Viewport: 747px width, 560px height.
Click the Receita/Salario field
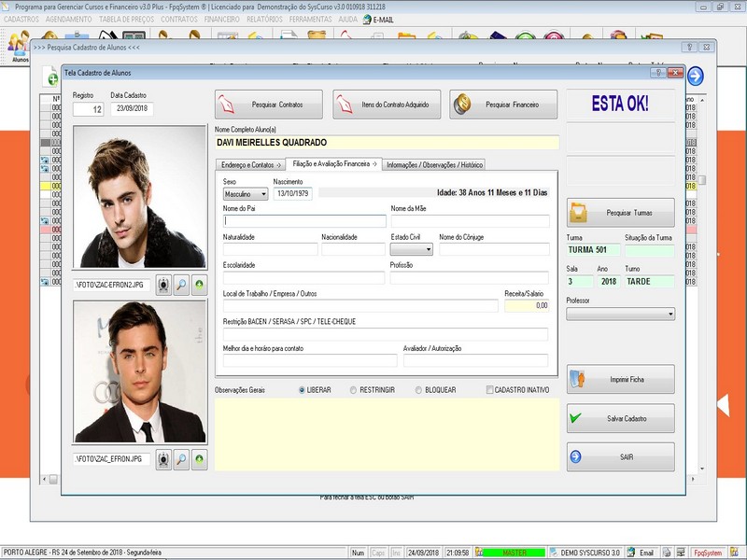tap(527, 306)
